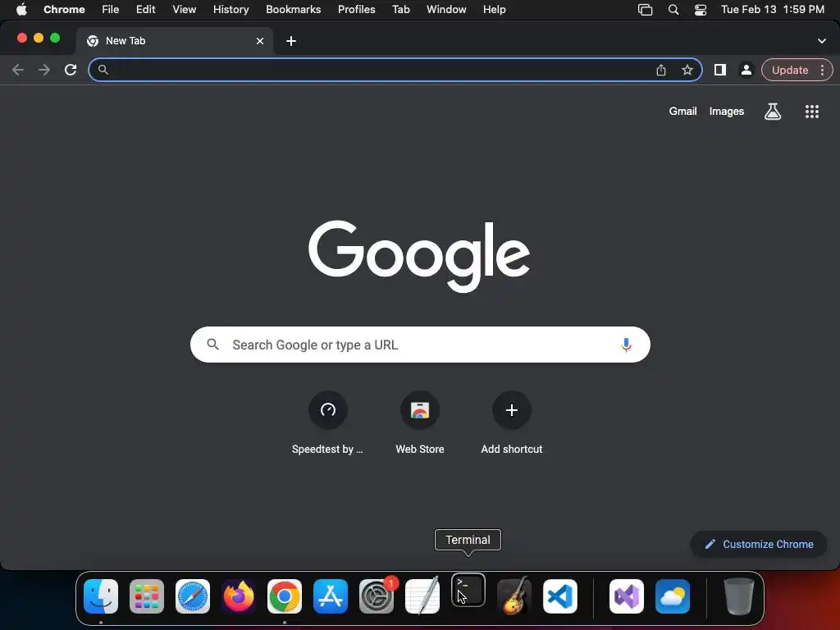
Task: Close the New Tab tab
Action: pyautogui.click(x=260, y=41)
